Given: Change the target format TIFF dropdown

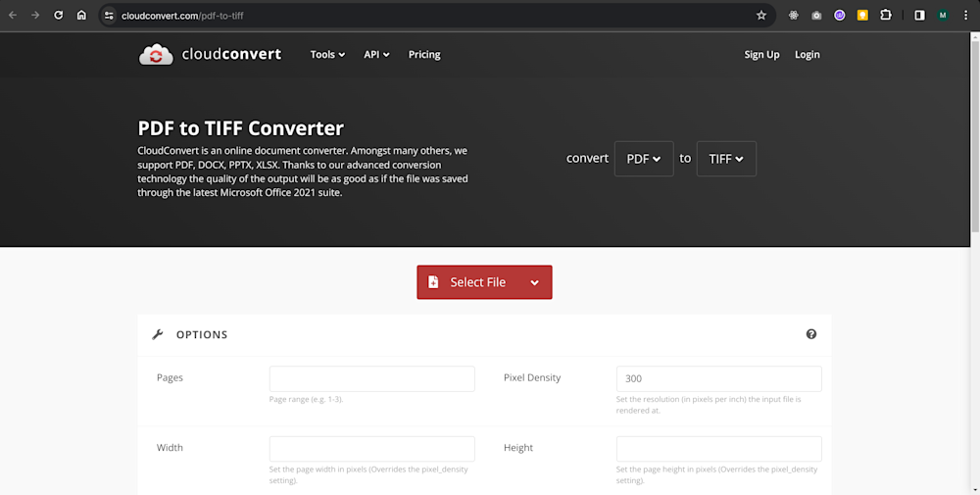Looking at the screenshot, I should (x=726, y=159).
